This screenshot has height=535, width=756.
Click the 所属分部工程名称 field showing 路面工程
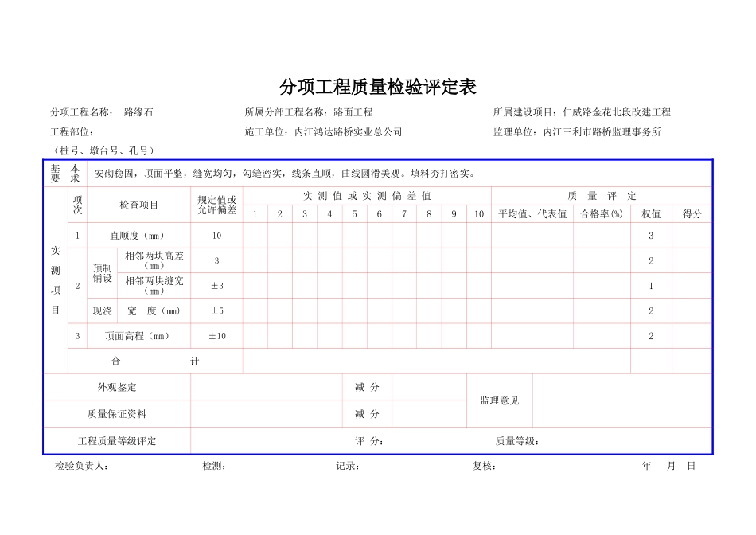pyautogui.click(x=310, y=112)
